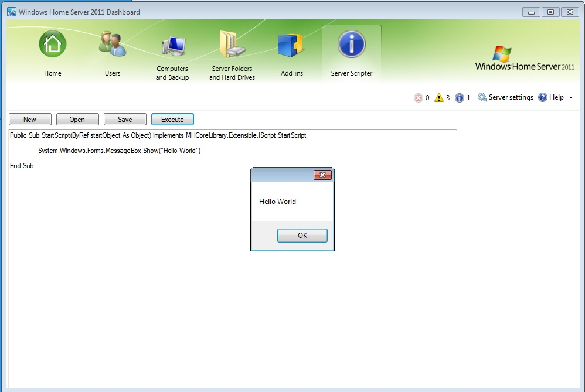Viewport: 585px width, 392px height.
Task: Click the Execute button
Action: [x=172, y=120]
